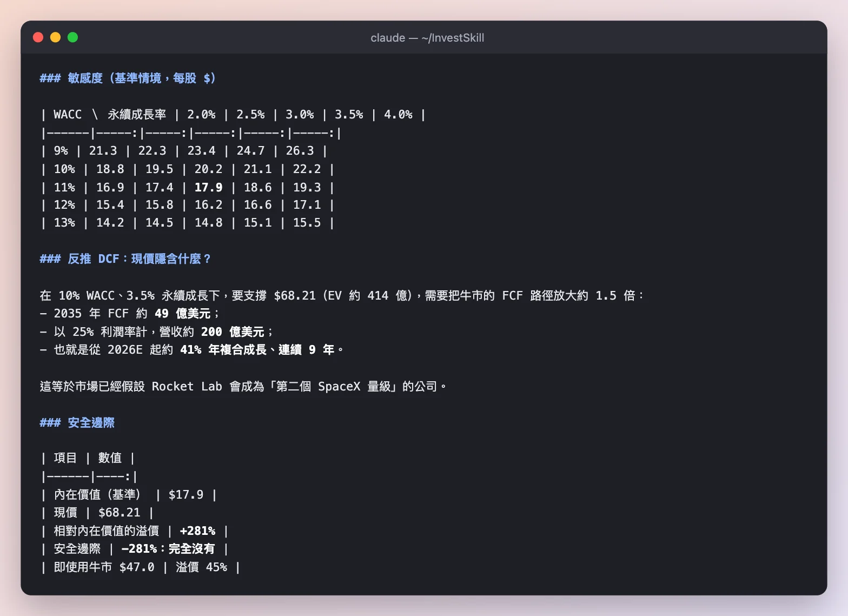Click the bold '200 億美元' revenue figure
The height and width of the screenshot is (616, 848).
click(x=233, y=332)
